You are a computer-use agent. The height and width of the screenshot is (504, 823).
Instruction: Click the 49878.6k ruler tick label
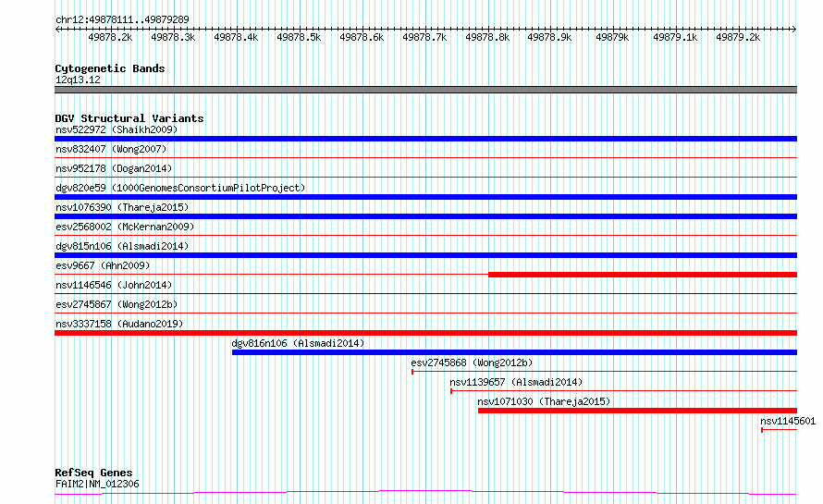362,37
